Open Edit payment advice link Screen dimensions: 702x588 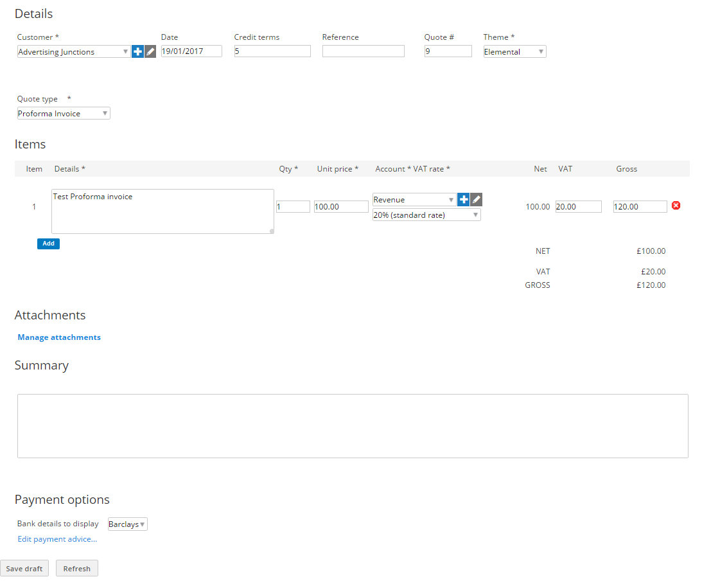pyautogui.click(x=57, y=539)
